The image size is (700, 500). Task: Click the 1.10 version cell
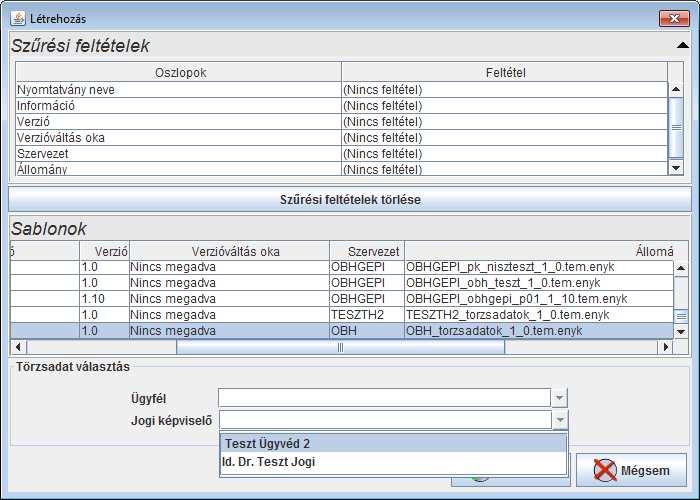pos(104,299)
